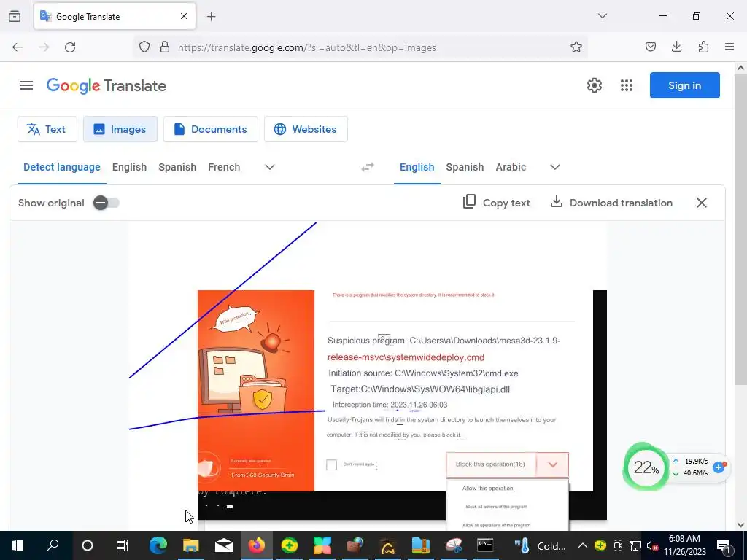747x560 pixels.
Task: Open Firefox View icon in tab bar
Action: [x=15, y=16]
